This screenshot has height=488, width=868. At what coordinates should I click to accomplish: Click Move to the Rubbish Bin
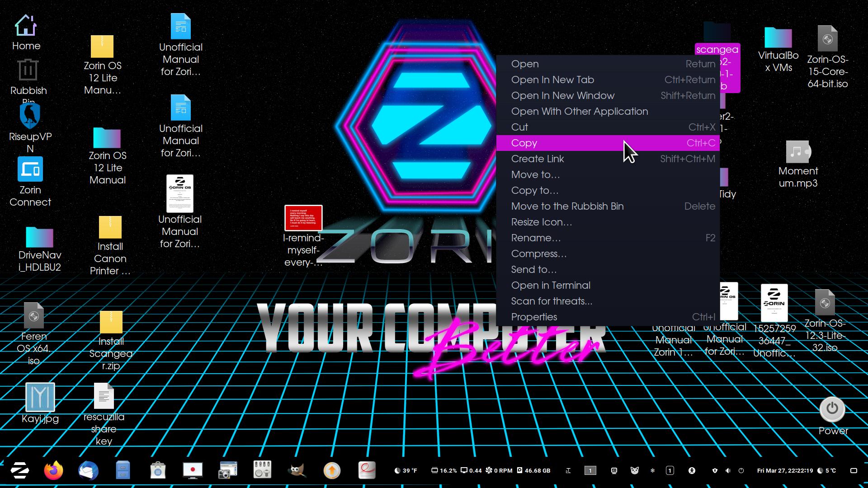[x=567, y=206]
